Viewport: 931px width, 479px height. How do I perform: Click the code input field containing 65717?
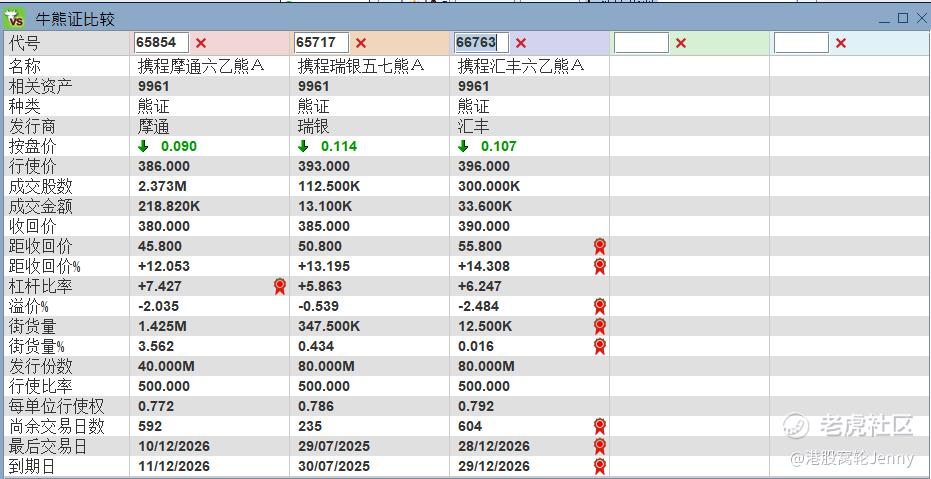click(321, 43)
